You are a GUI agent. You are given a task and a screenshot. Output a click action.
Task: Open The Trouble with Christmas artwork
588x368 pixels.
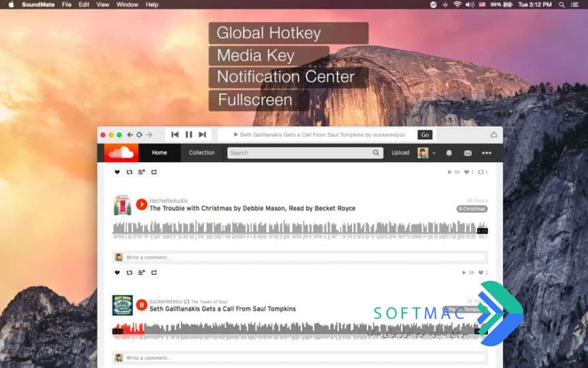pos(122,204)
